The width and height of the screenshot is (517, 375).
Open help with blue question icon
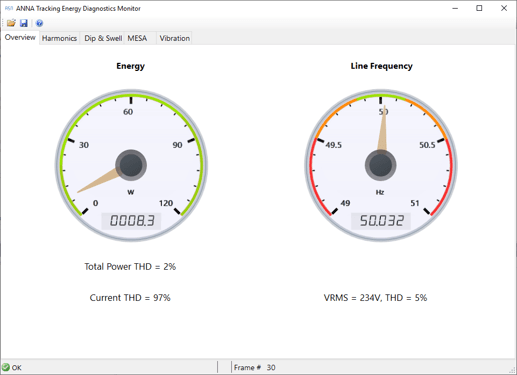[x=39, y=23]
